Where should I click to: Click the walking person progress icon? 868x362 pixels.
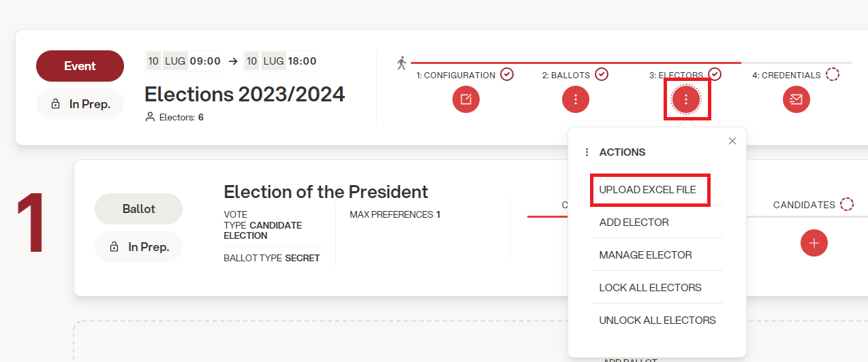click(401, 63)
